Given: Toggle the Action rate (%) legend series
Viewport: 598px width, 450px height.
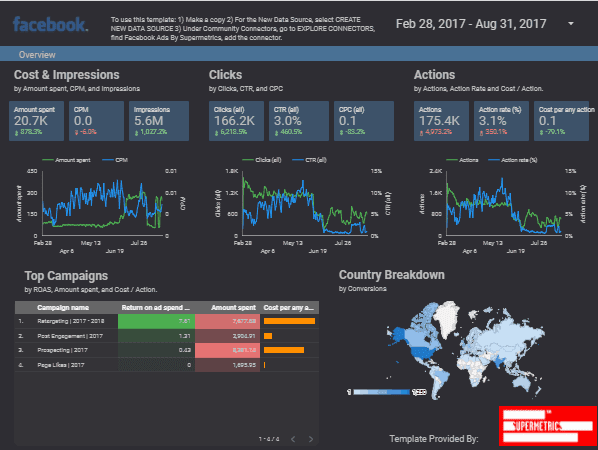Looking at the screenshot, I should pyautogui.click(x=513, y=160).
